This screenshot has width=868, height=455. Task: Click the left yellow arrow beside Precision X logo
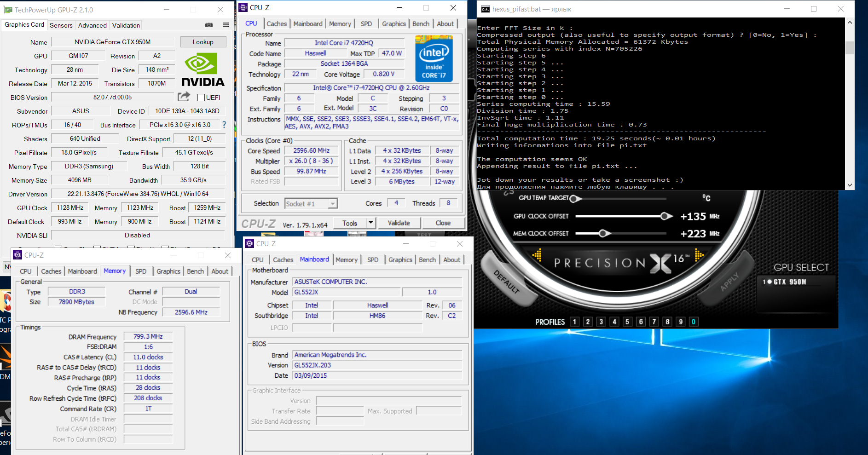point(537,254)
